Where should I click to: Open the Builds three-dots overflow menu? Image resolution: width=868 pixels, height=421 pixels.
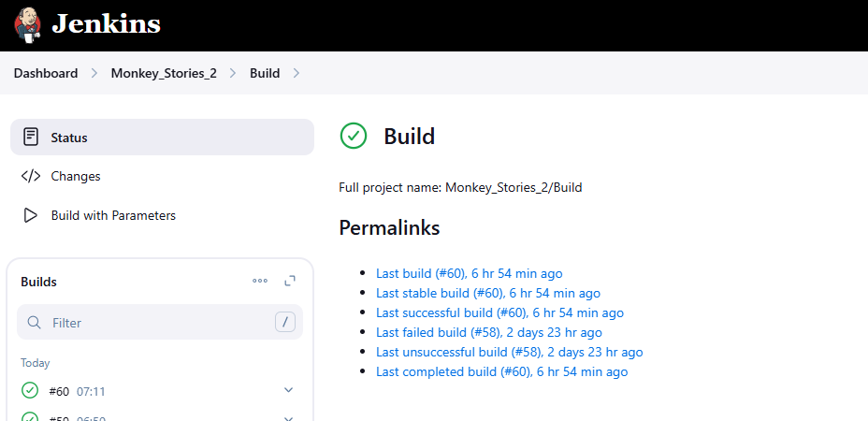click(260, 281)
